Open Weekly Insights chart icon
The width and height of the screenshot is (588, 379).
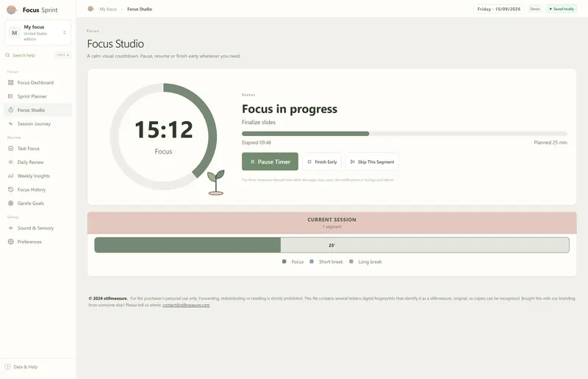(10, 176)
